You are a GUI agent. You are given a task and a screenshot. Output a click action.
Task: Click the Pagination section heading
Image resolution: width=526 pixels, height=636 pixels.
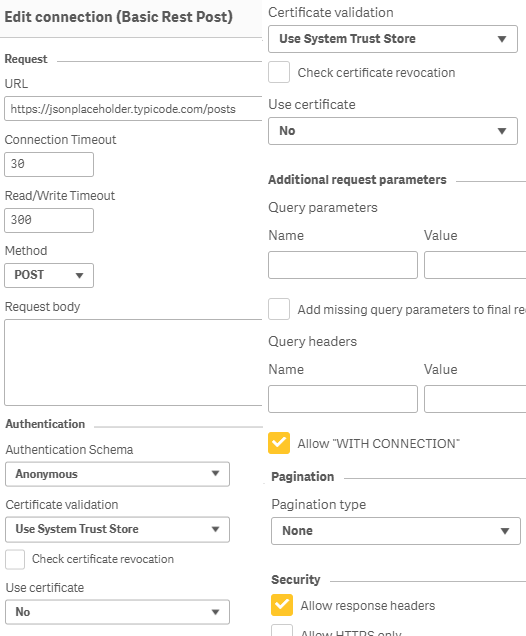303,477
